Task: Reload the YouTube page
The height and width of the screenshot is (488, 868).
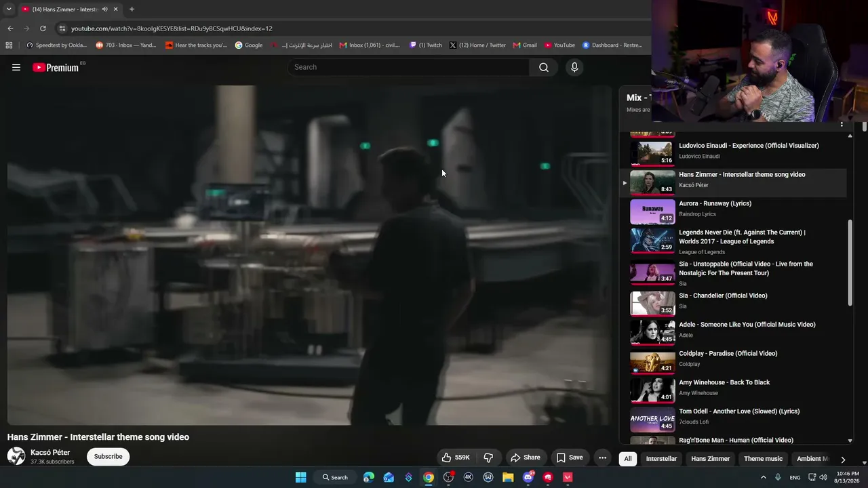Action: (43, 28)
